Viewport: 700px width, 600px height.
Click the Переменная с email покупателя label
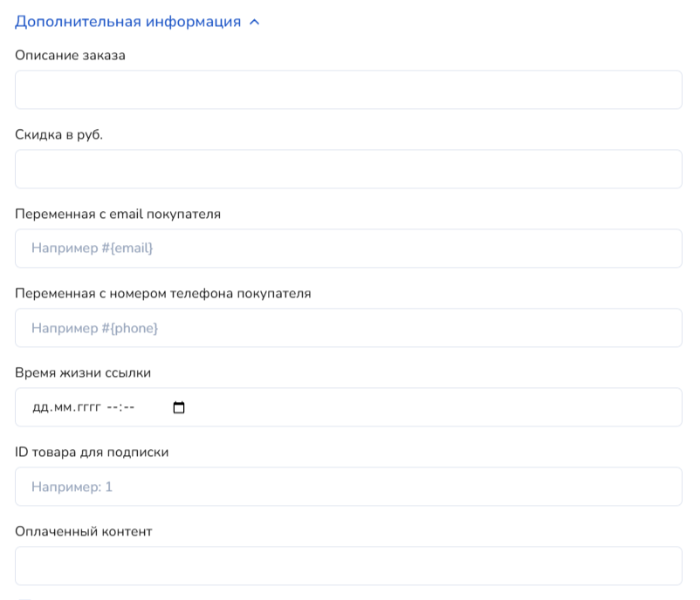point(118,215)
